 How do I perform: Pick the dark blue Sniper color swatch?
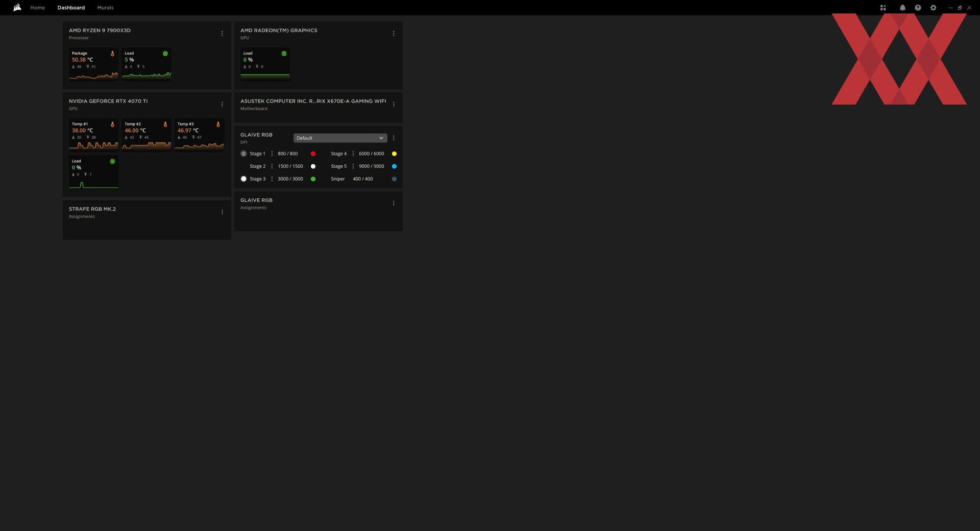(394, 179)
